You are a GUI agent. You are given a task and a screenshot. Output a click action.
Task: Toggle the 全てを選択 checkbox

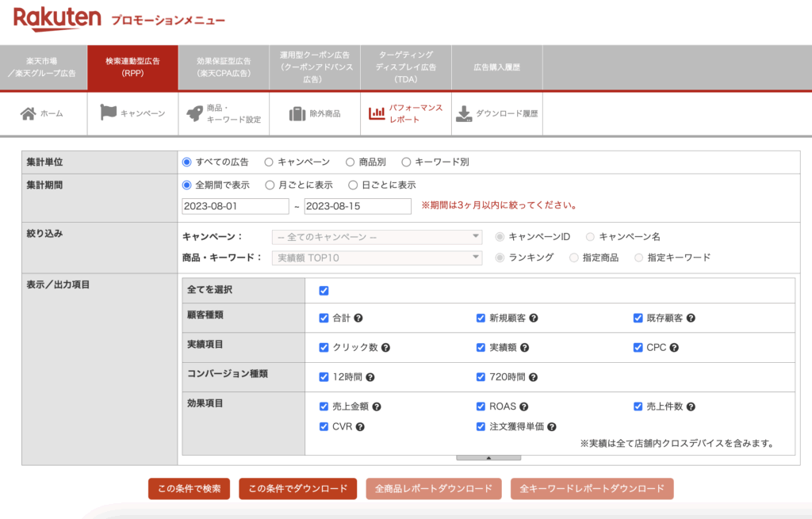(x=324, y=291)
